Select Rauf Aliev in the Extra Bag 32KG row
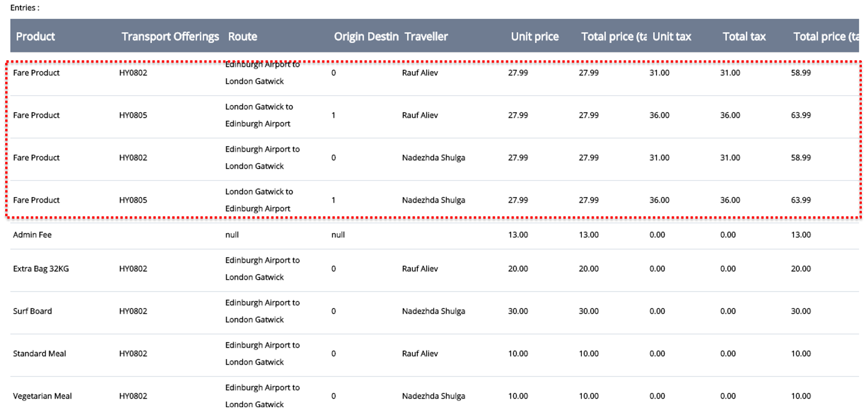 click(420, 269)
